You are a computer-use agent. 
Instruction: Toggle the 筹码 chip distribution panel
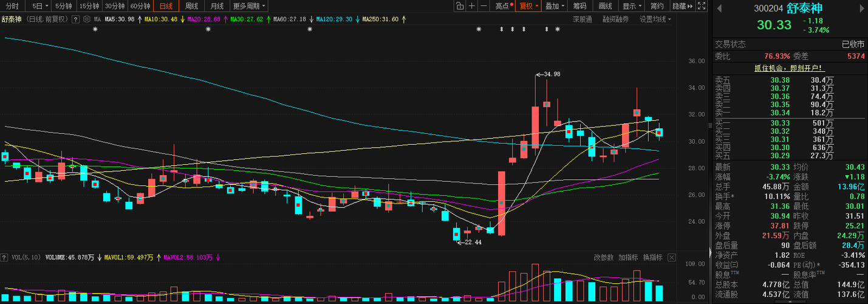(579, 6)
